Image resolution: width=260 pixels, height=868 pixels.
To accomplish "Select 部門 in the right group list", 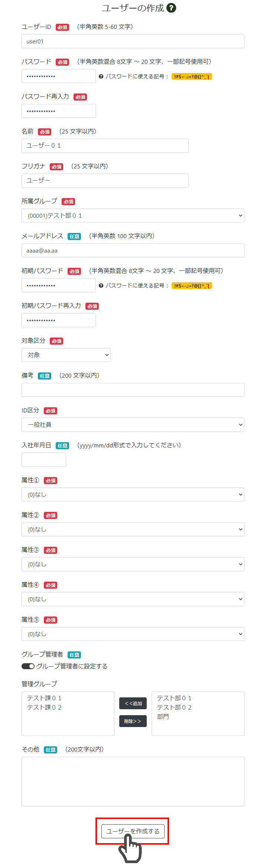I will click(163, 717).
